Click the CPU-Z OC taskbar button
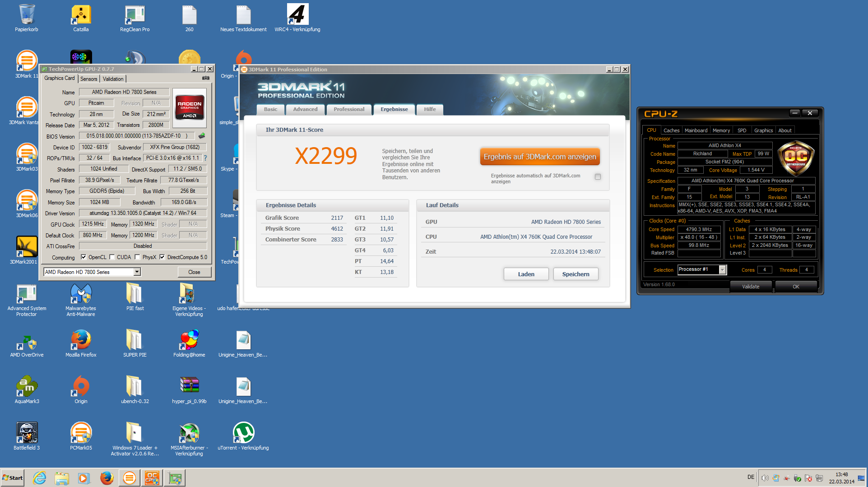868x487 pixels. (152, 478)
